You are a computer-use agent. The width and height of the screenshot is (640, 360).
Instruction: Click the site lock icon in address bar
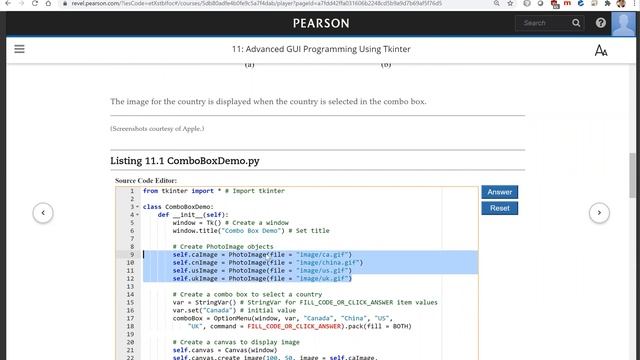click(64, 3)
